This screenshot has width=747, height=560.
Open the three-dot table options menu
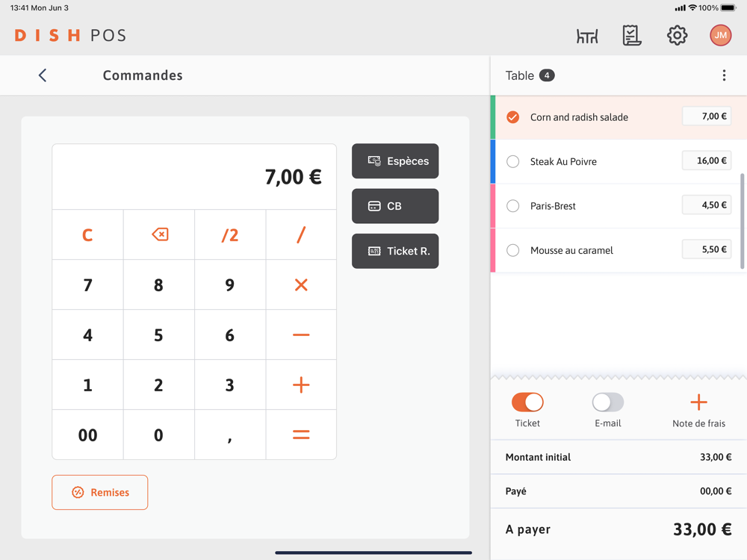coord(724,75)
